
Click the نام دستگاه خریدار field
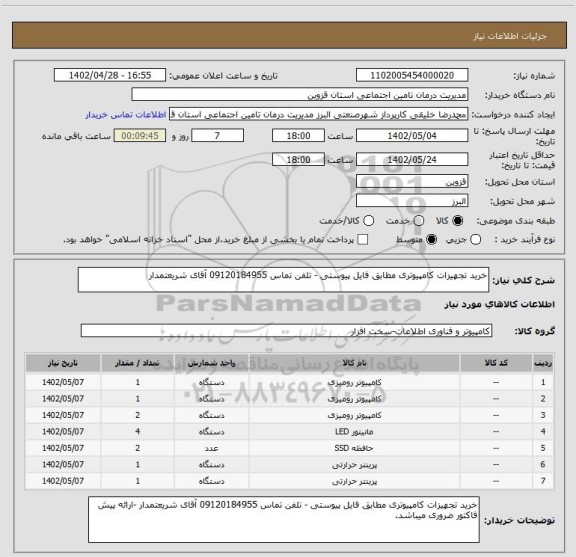tap(300, 95)
